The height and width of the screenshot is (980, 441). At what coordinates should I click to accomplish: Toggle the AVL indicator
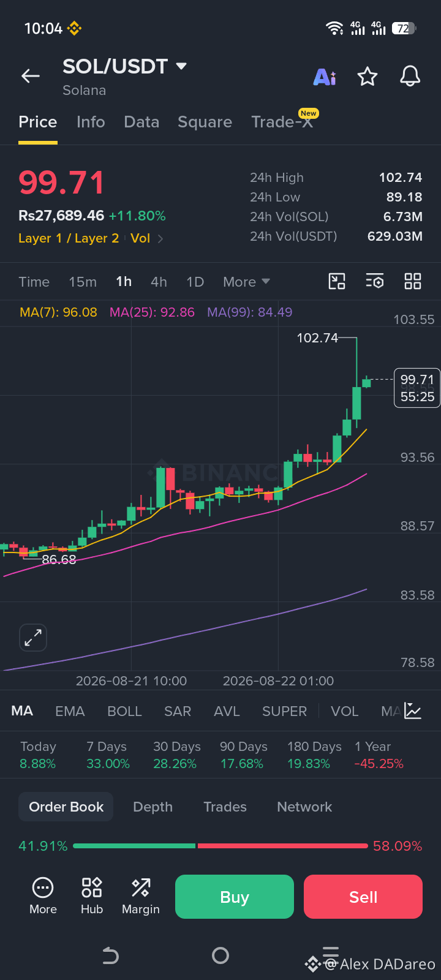[227, 711]
